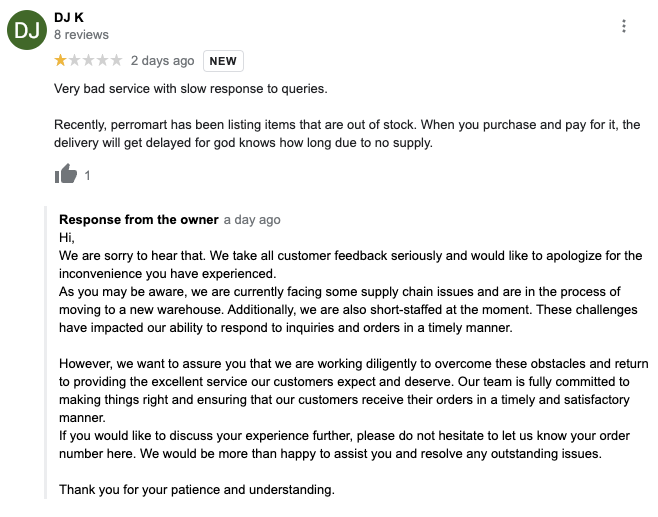Click the gold first rating star

(60, 60)
